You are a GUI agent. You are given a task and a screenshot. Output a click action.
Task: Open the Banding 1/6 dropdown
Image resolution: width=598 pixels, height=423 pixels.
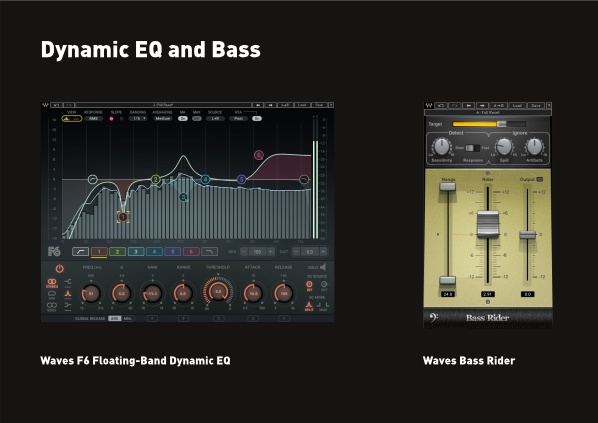[138, 119]
